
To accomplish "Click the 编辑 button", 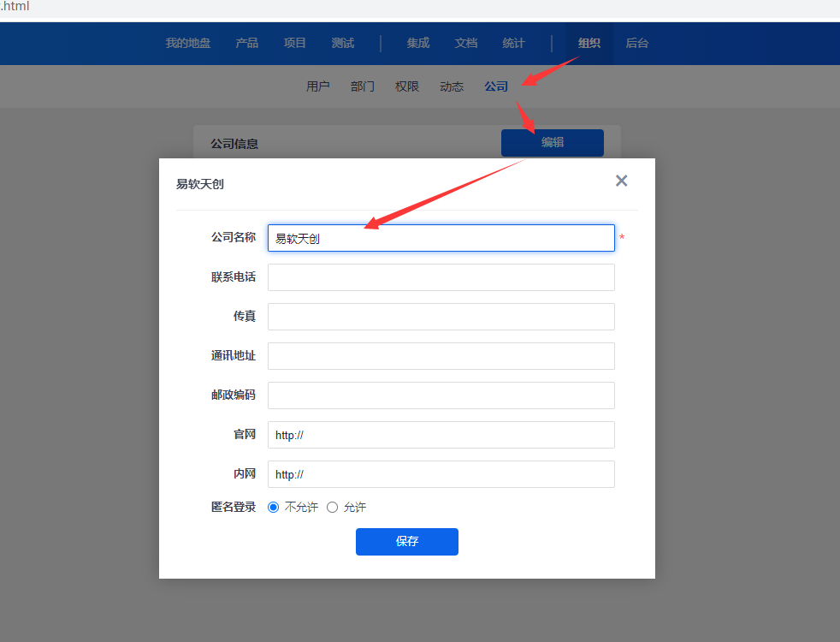I will pos(553,143).
